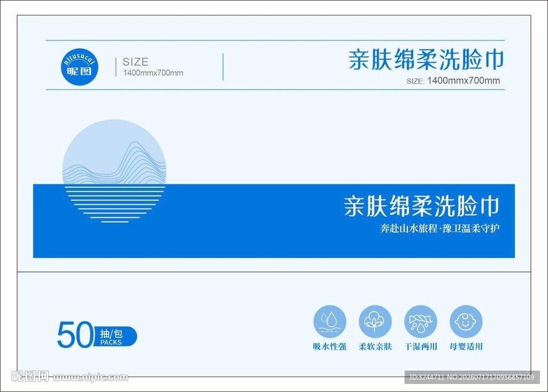Click the circular mountain wave graphic

(x=115, y=171)
